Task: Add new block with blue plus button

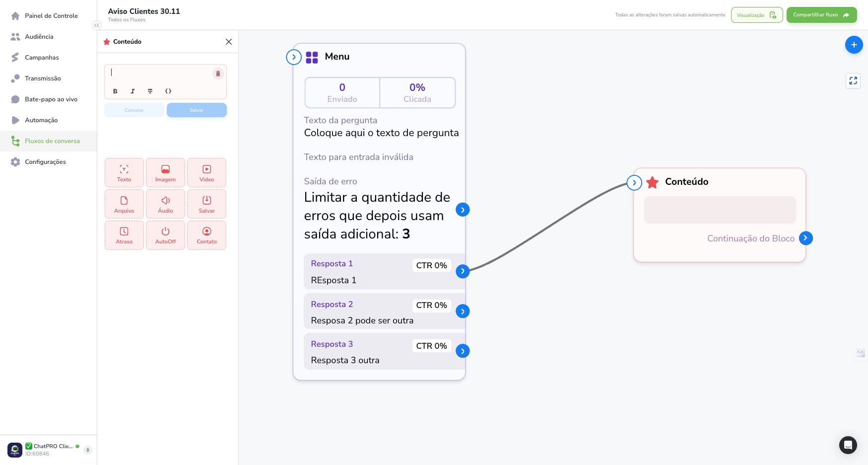Action: tap(854, 45)
